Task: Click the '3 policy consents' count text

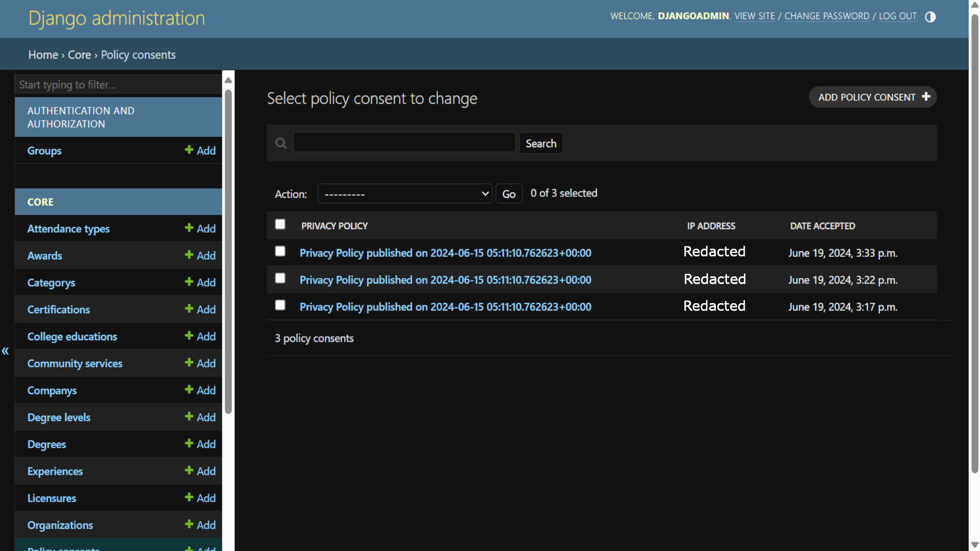Action: click(x=314, y=338)
